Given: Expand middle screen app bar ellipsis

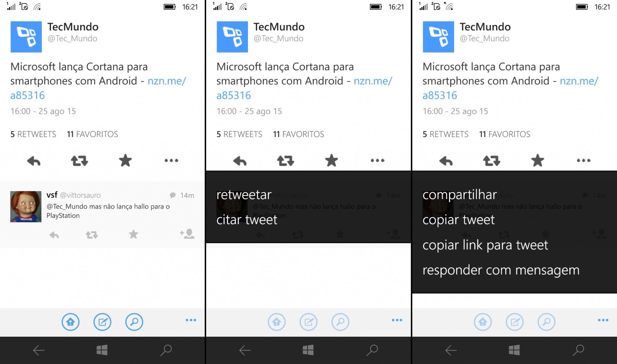Looking at the screenshot, I should point(397,320).
